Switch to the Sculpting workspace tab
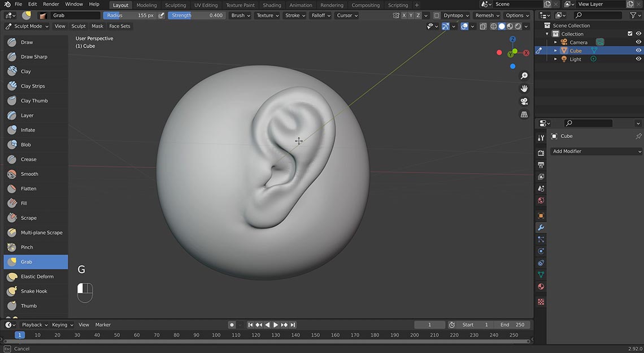Viewport: 644px width, 353px height. (x=175, y=5)
